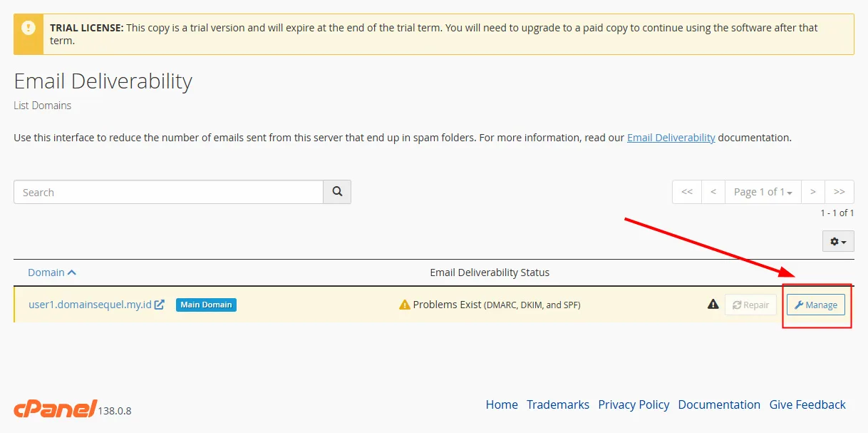Go to the next page button
This screenshot has width=868, height=433.
click(813, 192)
